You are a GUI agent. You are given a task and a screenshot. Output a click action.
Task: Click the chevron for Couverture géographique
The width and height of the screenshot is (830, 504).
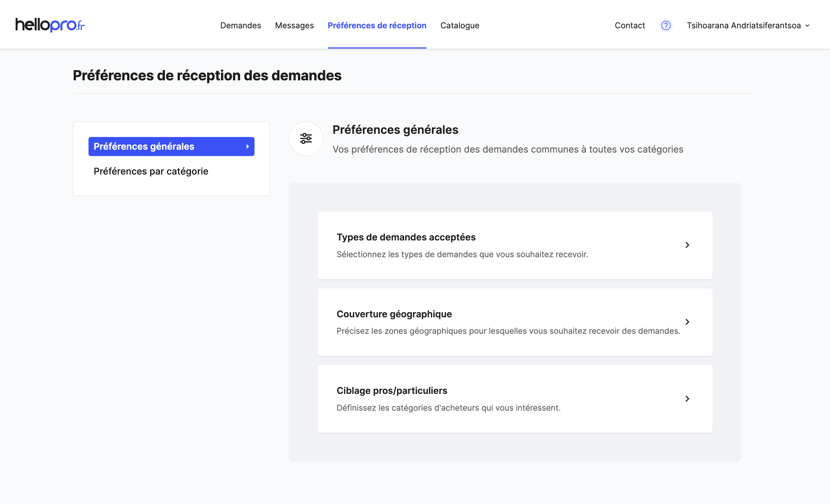pos(687,322)
